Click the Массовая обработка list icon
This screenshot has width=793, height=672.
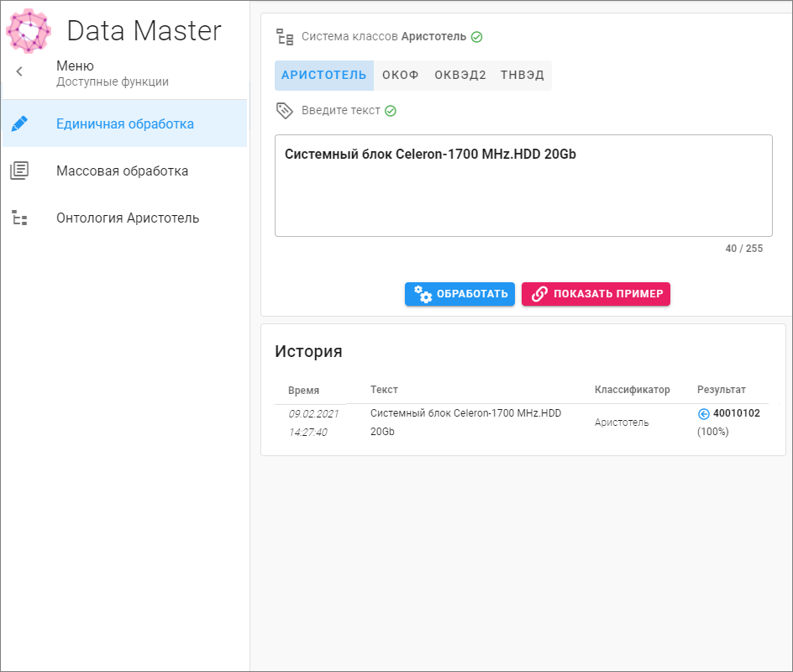pyautogui.click(x=19, y=171)
